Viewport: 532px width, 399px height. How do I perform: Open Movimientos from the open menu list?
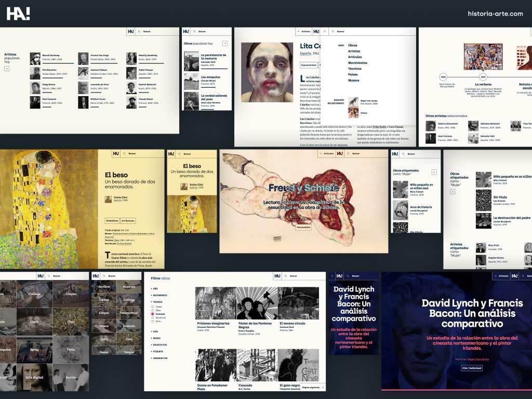357,63
